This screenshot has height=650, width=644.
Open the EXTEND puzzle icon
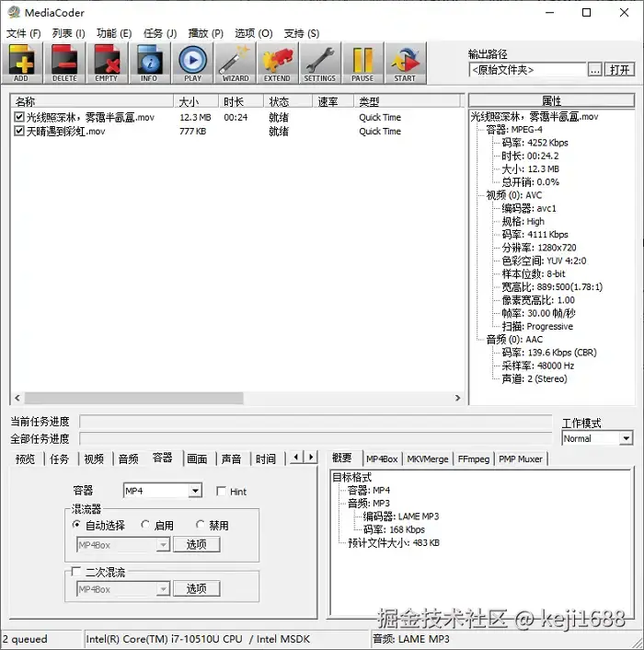278,64
